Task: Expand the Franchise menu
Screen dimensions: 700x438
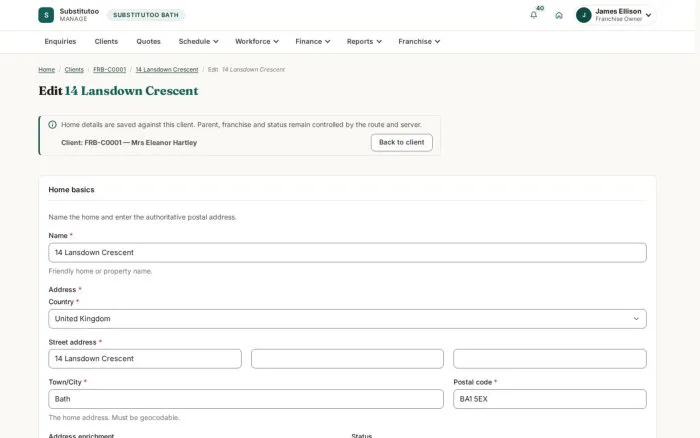Action: coord(419,42)
